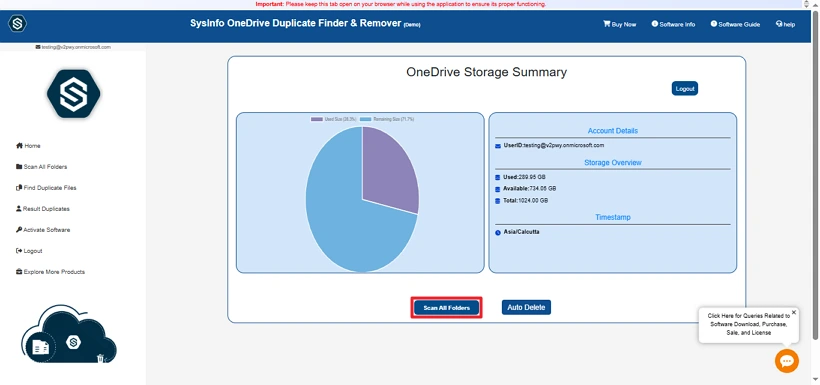820x385 pixels.
Task: Click the info icon beside Software Info
Action: tap(655, 24)
